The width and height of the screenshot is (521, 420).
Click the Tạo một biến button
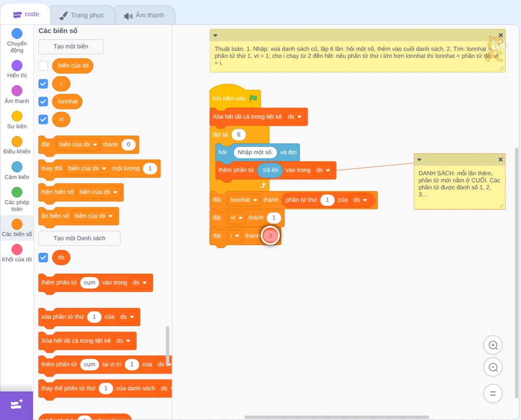coord(71,46)
